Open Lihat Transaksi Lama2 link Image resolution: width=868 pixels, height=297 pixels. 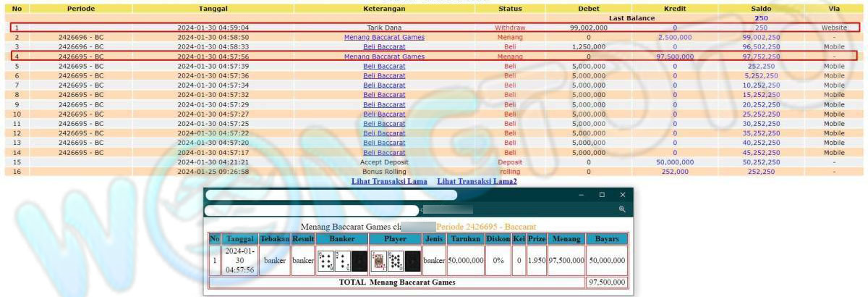point(477,181)
